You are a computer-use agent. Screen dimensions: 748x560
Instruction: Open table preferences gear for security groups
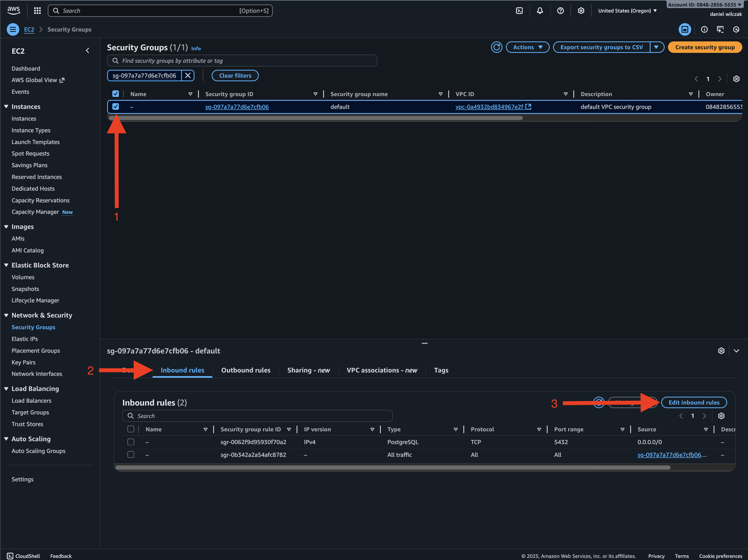tap(736, 79)
